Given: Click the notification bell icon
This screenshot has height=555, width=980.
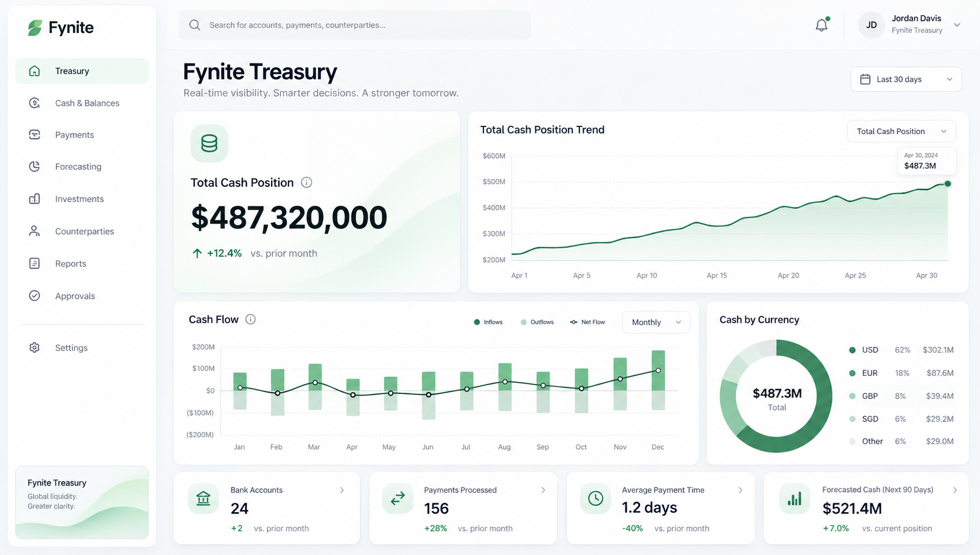Looking at the screenshot, I should [821, 25].
